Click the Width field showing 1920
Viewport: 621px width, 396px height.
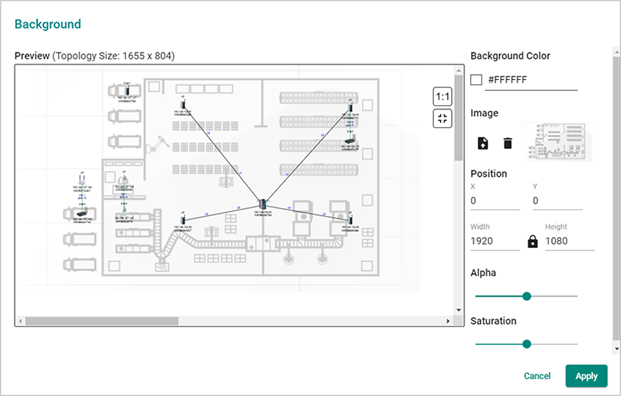(x=495, y=241)
